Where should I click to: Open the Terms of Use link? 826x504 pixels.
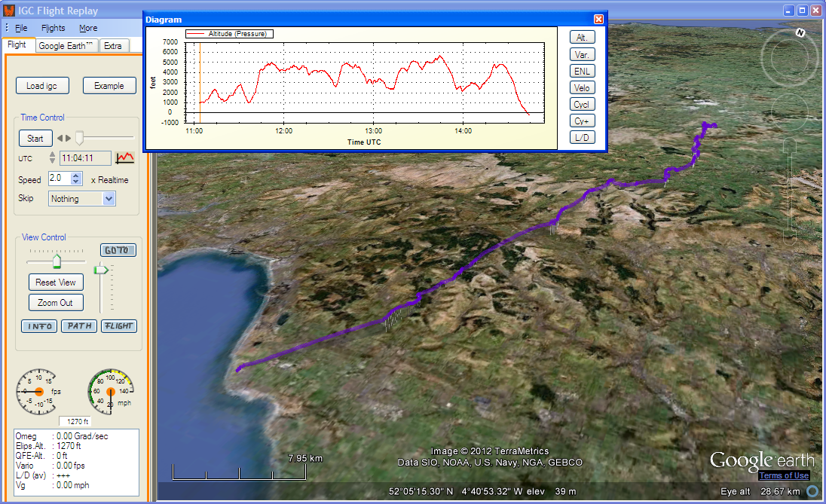click(x=784, y=475)
